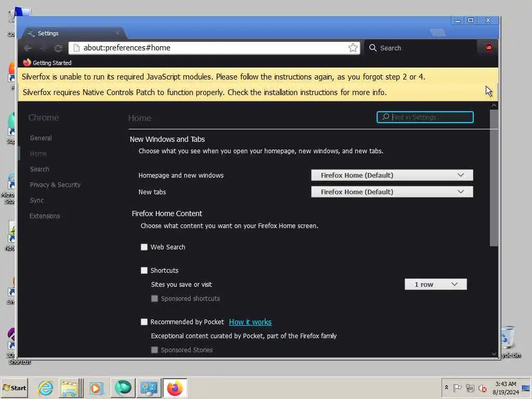Click the address bar with about:preferences#home
Viewport: 532px width, 399px height.
[x=214, y=48]
